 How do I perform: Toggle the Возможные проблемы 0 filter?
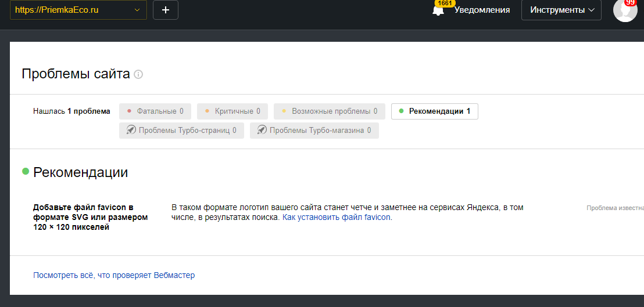click(x=330, y=111)
